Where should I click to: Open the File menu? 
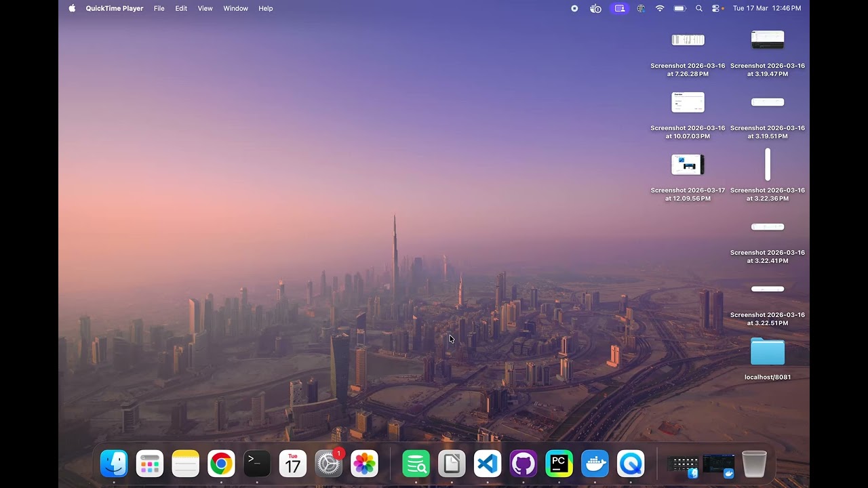(x=159, y=8)
